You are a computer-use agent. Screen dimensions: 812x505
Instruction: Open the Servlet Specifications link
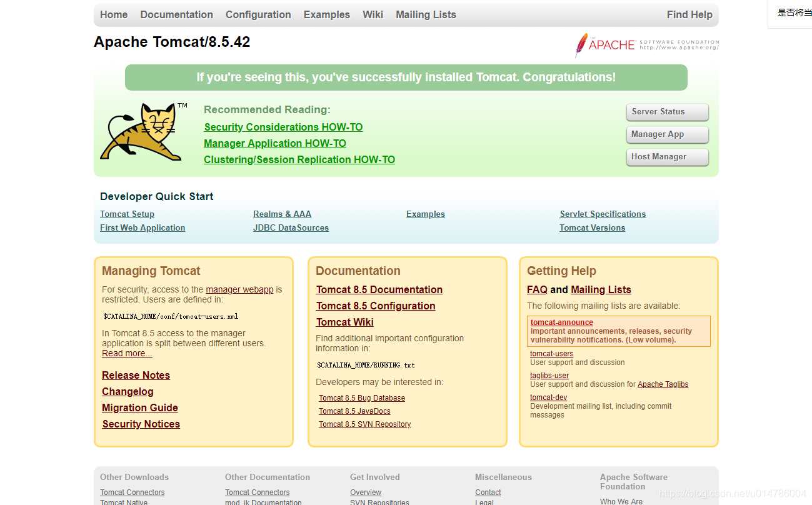click(x=603, y=214)
